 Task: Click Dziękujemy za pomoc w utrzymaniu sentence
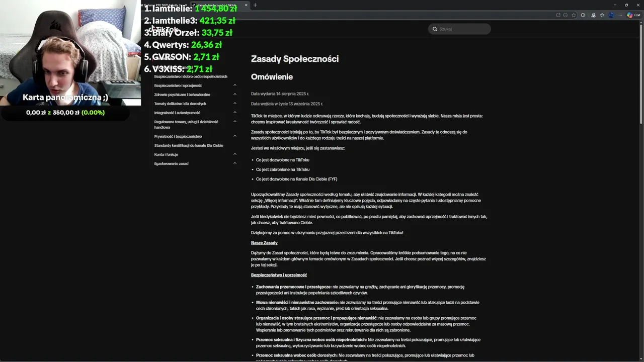click(x=327, y=233)
